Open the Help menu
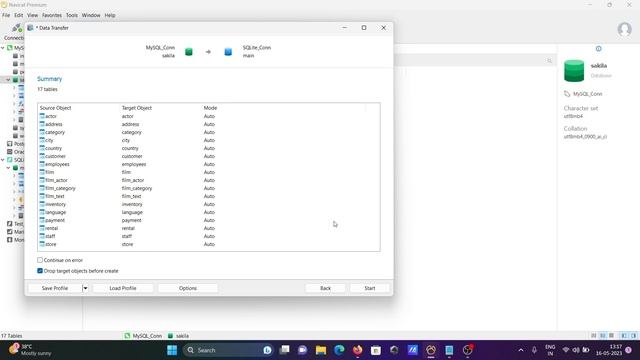The image size is (640, 360). point(110,15)
